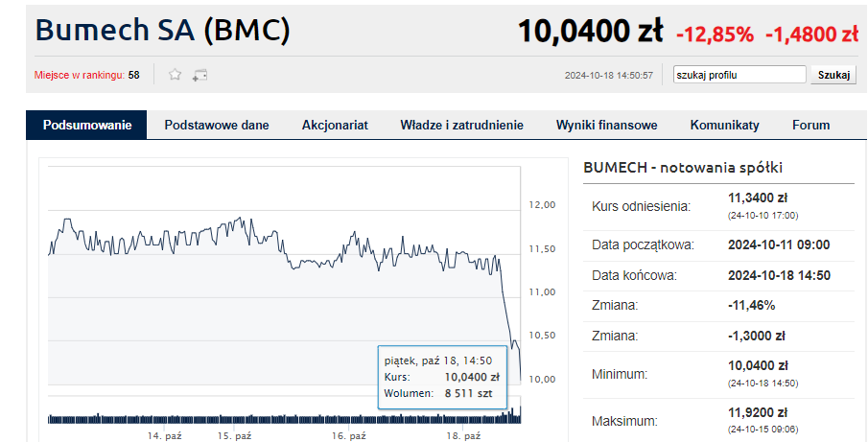
Task: Click the Szukaj search button
Action: click(833, 75)
